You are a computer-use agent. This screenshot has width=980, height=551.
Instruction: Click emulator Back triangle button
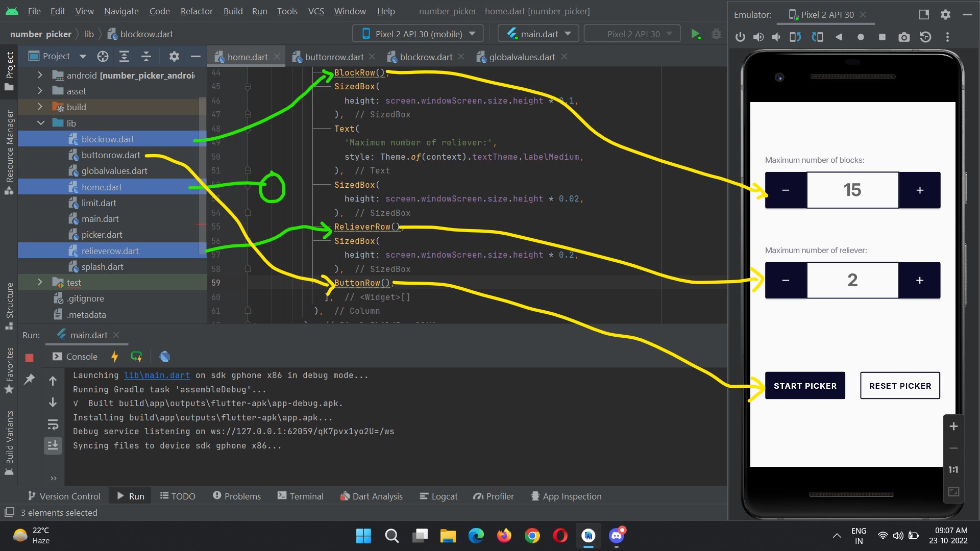click(x=839, y=37)
